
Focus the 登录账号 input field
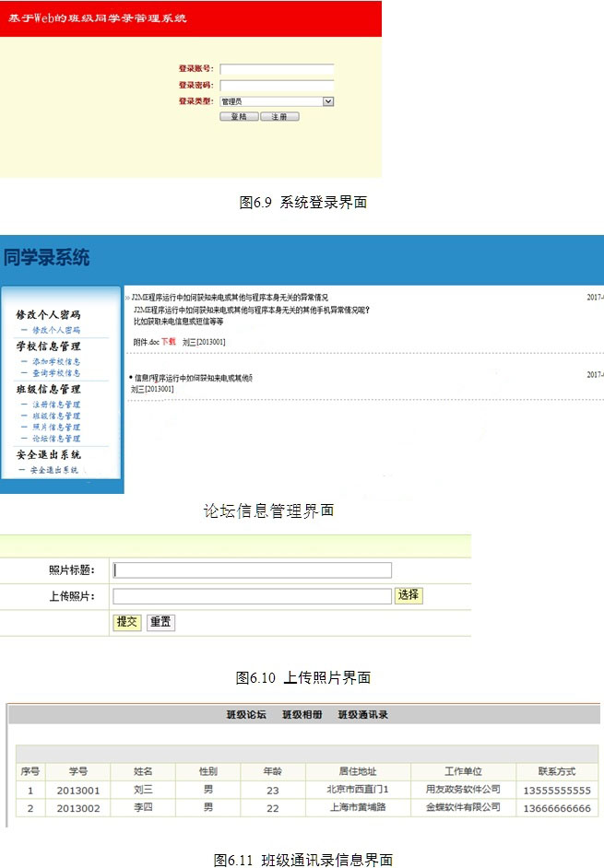277,69
